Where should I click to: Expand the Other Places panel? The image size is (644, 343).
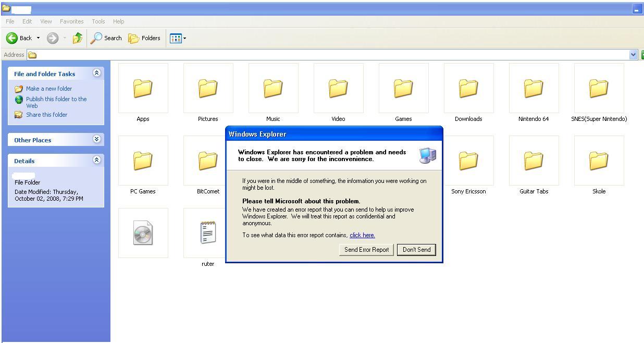[96, 139]
